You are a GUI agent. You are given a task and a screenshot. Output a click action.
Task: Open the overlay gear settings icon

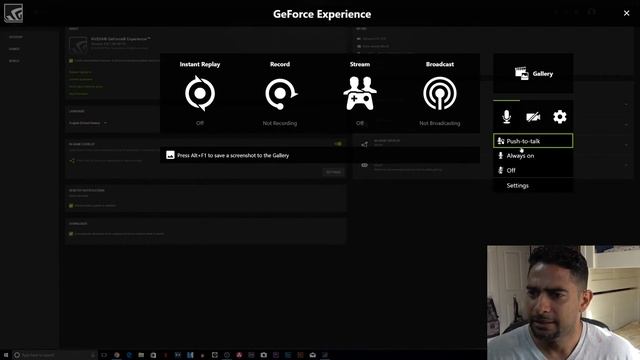coord(560,117)
